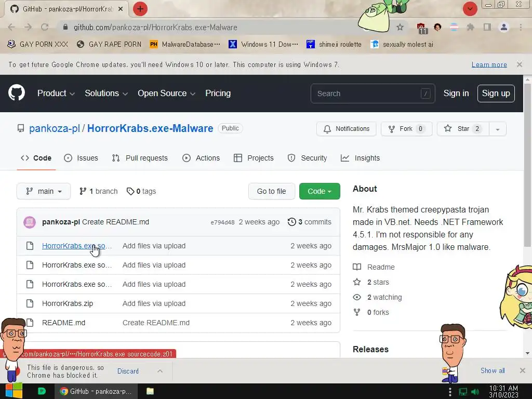Viewport: 532px width, 399px height.
Task: Open the red tab search dropdown
Action: [x=470, y=9]
